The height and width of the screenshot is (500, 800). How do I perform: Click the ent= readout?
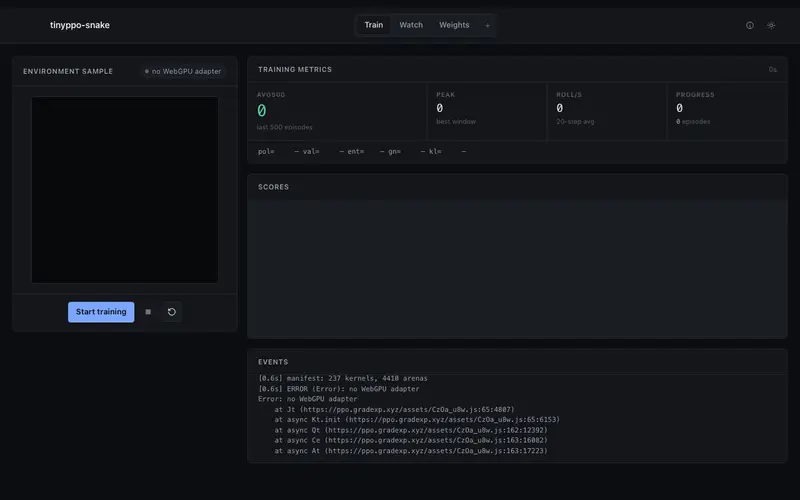click(x=366, y=152)
